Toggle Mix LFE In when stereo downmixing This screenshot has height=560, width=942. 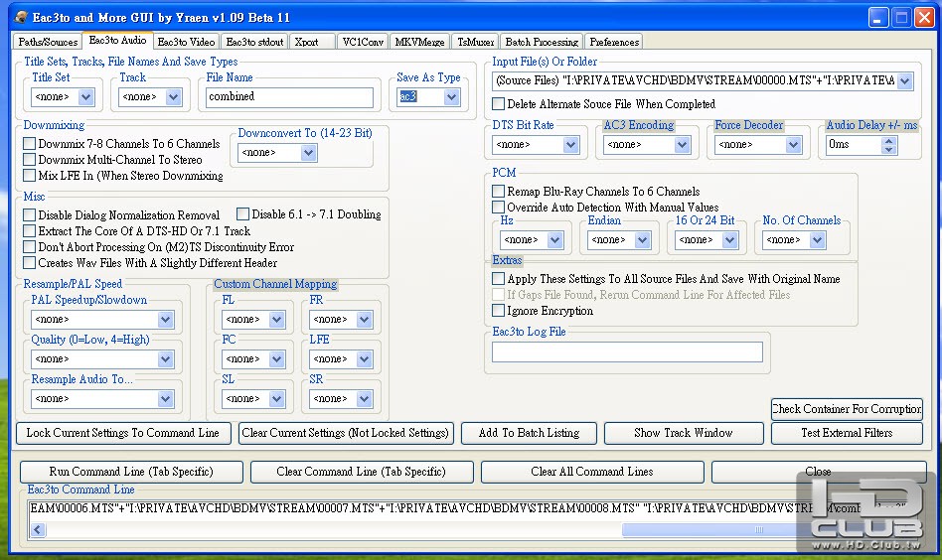(30, 176)
